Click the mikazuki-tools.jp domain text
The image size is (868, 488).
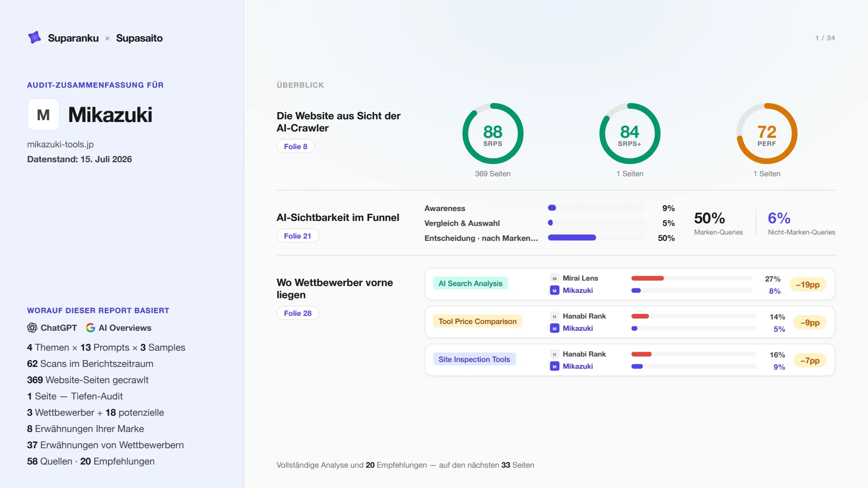[x=61, y=145]
